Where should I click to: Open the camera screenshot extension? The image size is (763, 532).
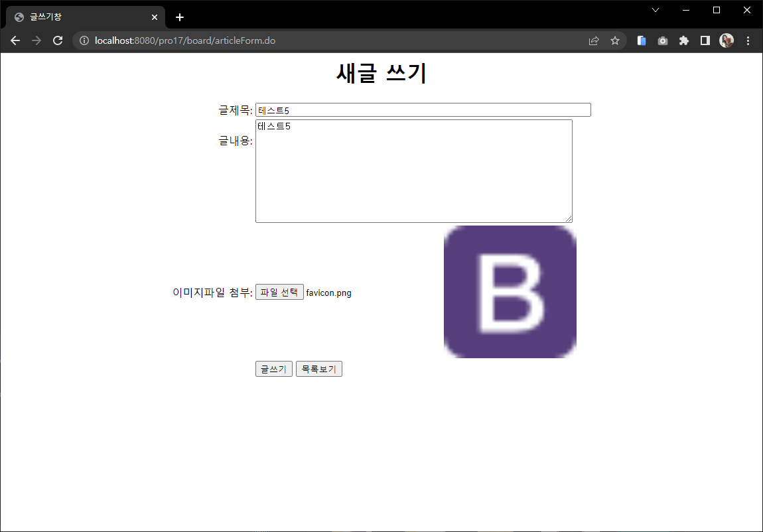click(x=663, y=41)
